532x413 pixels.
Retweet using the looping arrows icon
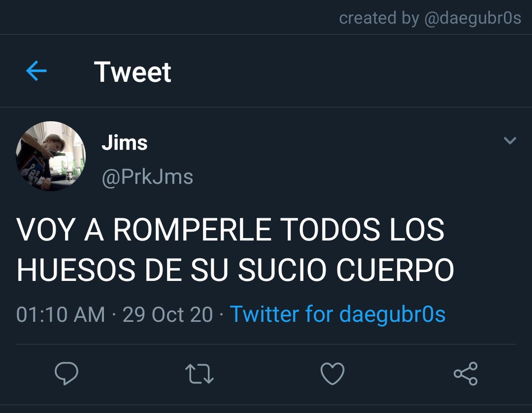pos(199,374)
